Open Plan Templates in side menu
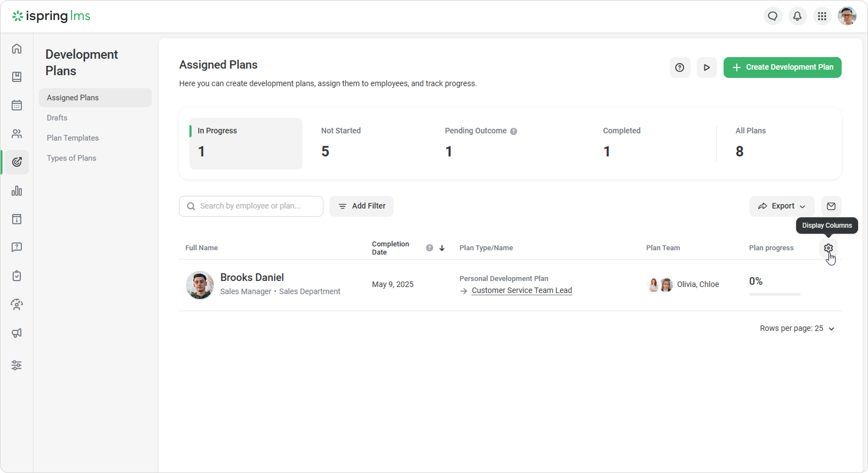This screenshot has width=868, height=473. click(73, 138)
